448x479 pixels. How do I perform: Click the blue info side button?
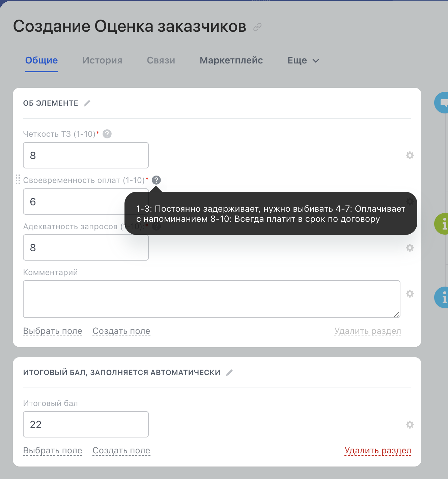[x=441, y=297]
